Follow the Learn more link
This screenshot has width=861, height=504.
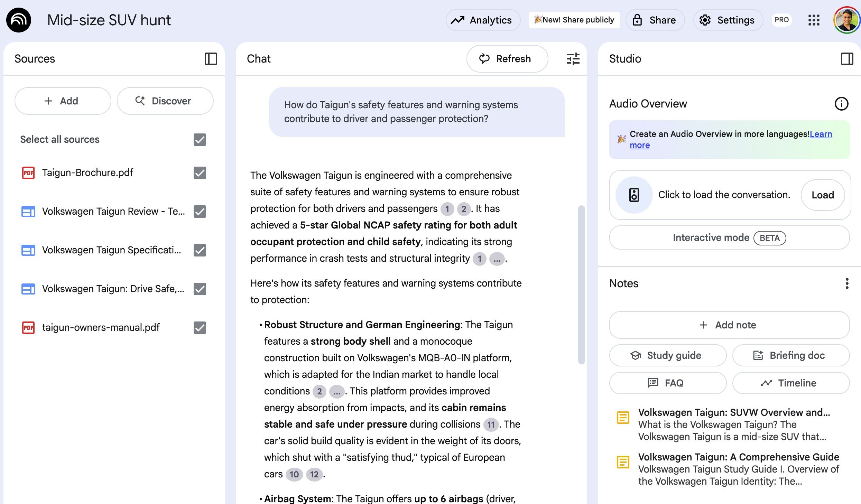point(821,134)
